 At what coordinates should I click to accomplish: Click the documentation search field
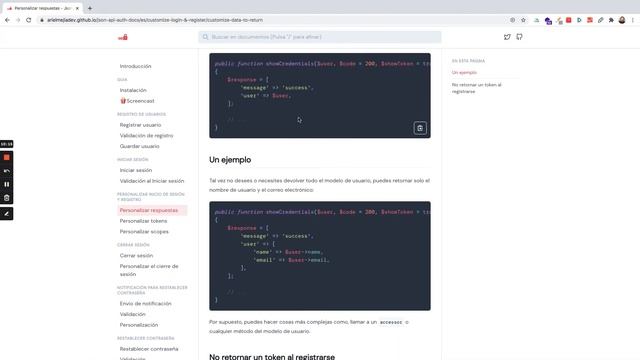point(320,37)
